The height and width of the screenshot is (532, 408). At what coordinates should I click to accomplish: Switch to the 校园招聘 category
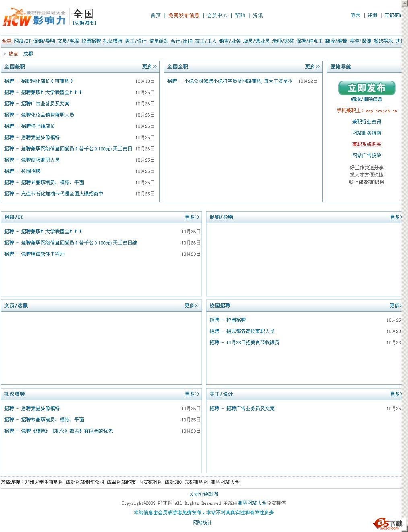pyautogui.click(x=92, y=41)
